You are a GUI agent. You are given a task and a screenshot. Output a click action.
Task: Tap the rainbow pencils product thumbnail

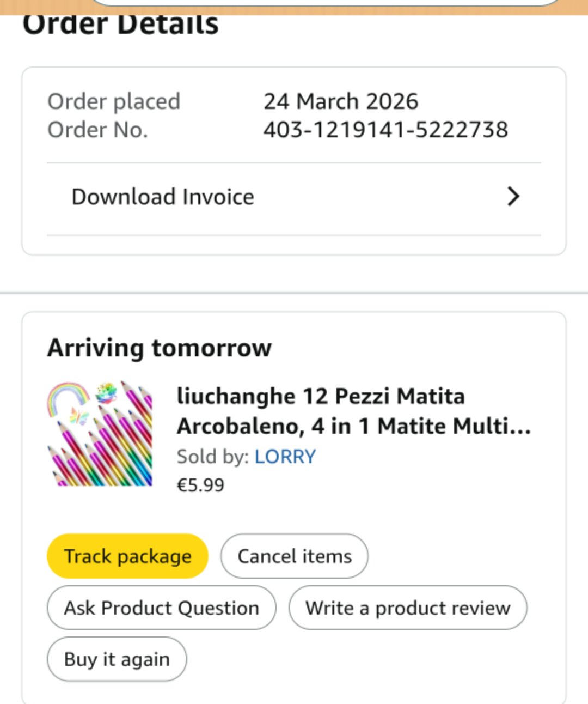tap(100, 433)
